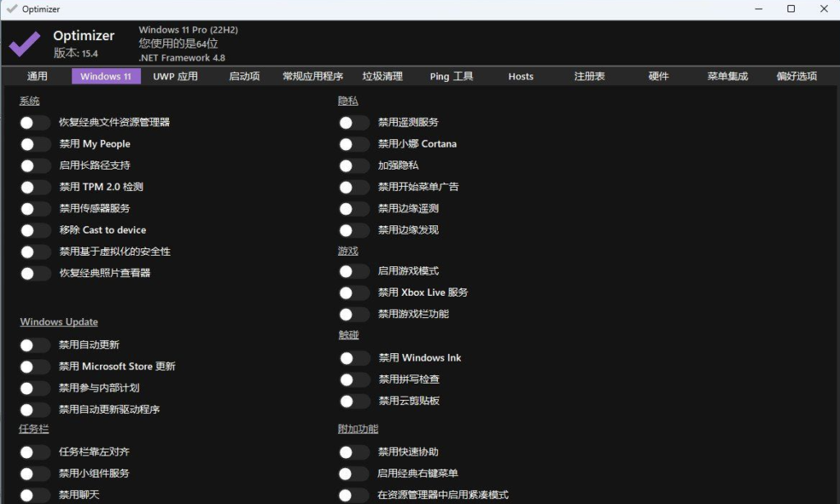Toggle 禁用遥测服务 in 隐私 section

click(x=353, y=121)
